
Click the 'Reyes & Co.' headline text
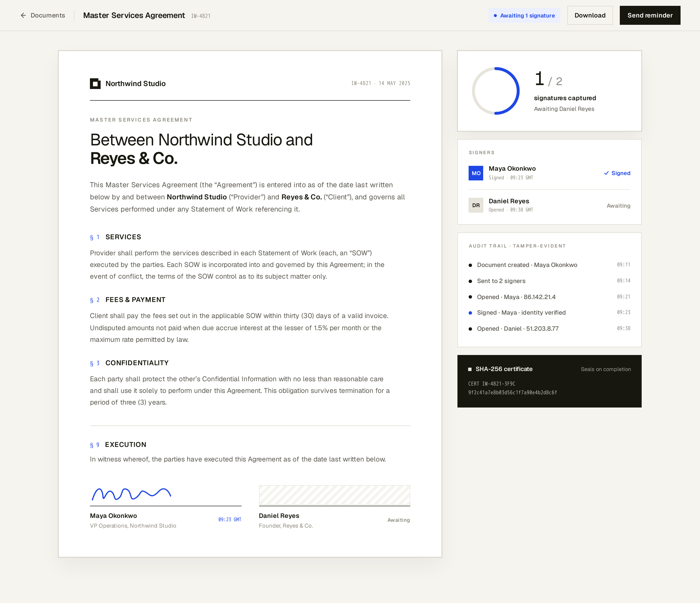tap(134, 158)
